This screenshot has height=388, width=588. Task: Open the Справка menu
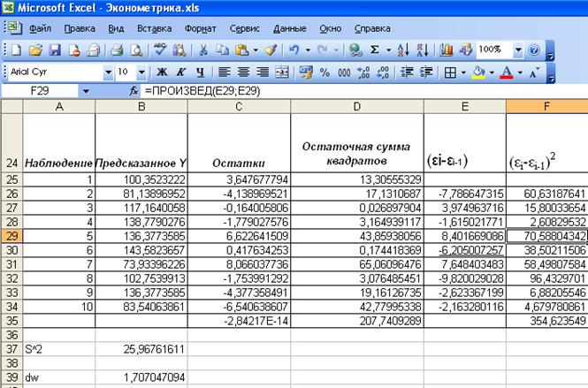[372, 28]
